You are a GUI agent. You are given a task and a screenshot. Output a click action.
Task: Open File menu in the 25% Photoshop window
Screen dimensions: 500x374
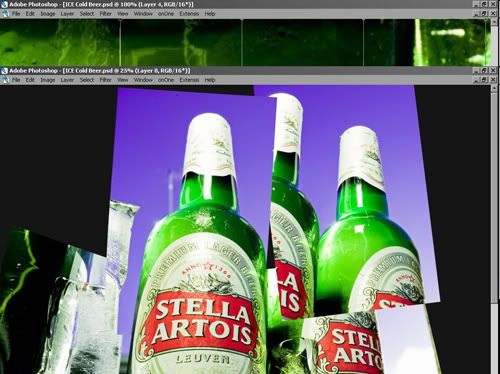click(x=16, y=80)
